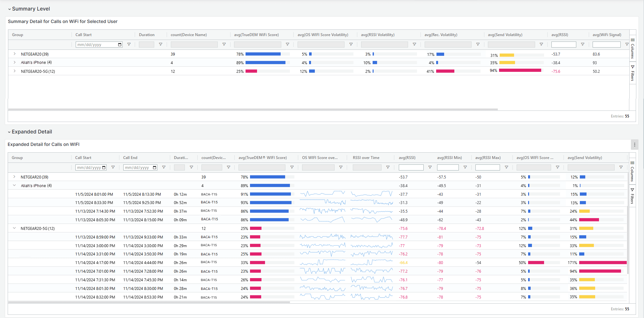Sort by avg(TrueDEM WiFi Score) summary header

(256, 35)
